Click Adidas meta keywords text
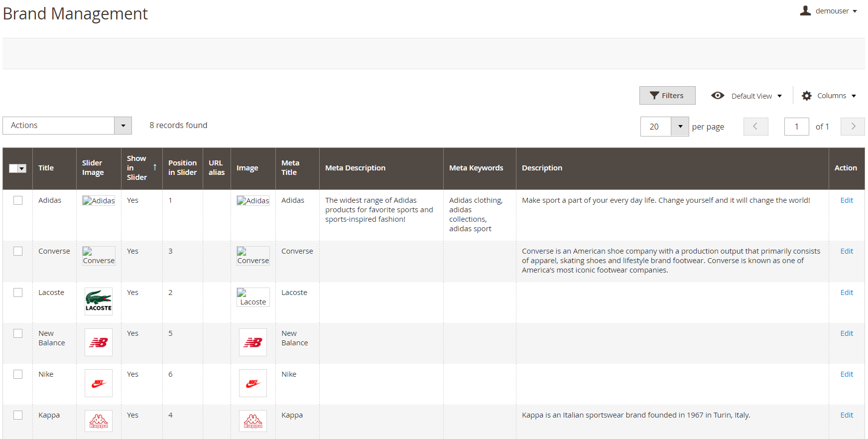868x439 pixels. tap(476, 214)
